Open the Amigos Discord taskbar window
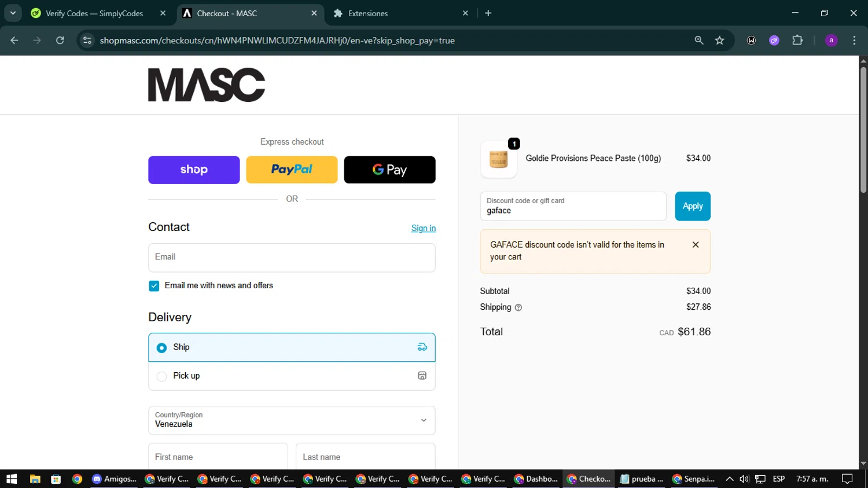The height and width of the screenshot is (488, 868). 115,479
